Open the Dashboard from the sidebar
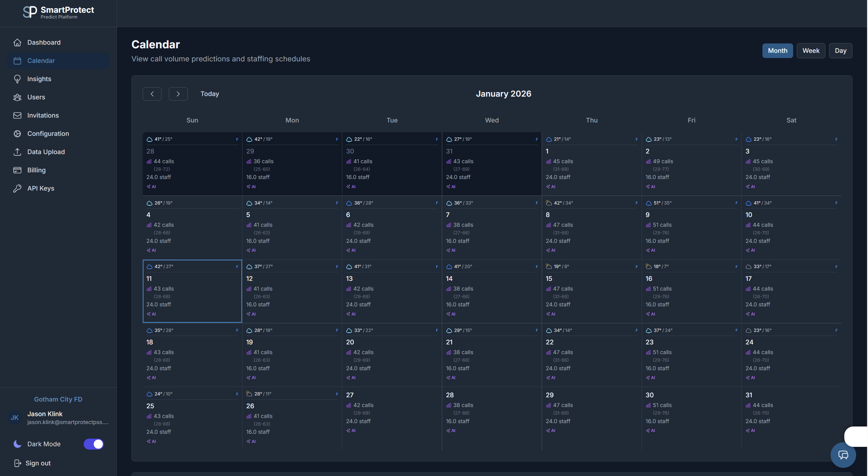Viewport: 868px width, 476px height. click(x=44, y=42)
